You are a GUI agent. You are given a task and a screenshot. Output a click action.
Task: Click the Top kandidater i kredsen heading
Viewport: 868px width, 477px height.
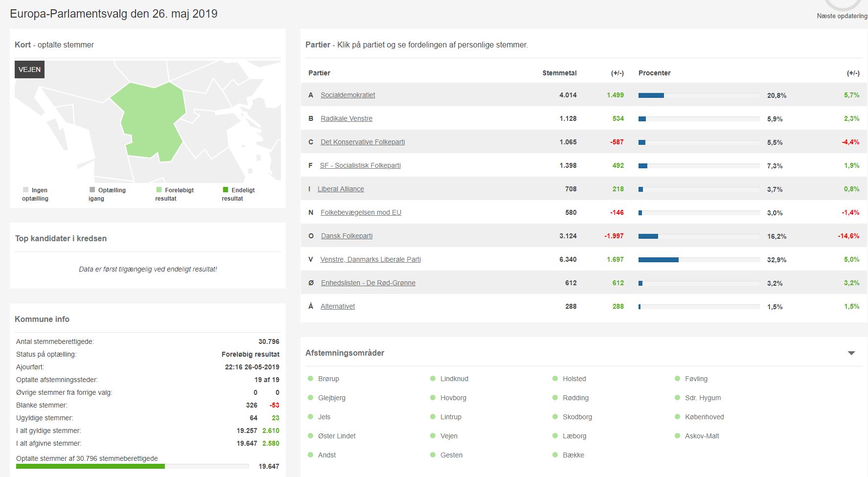(x=61, y=238)
